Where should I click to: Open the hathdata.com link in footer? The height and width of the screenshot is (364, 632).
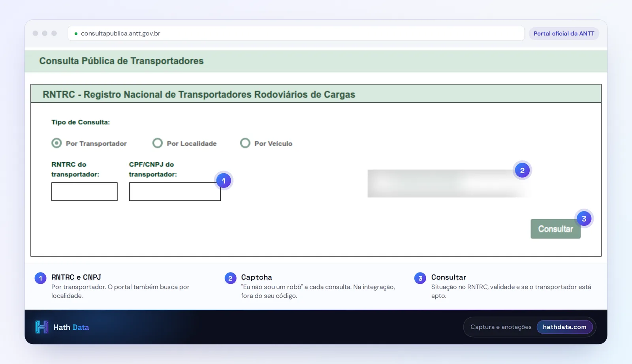[x=564, y=327]
